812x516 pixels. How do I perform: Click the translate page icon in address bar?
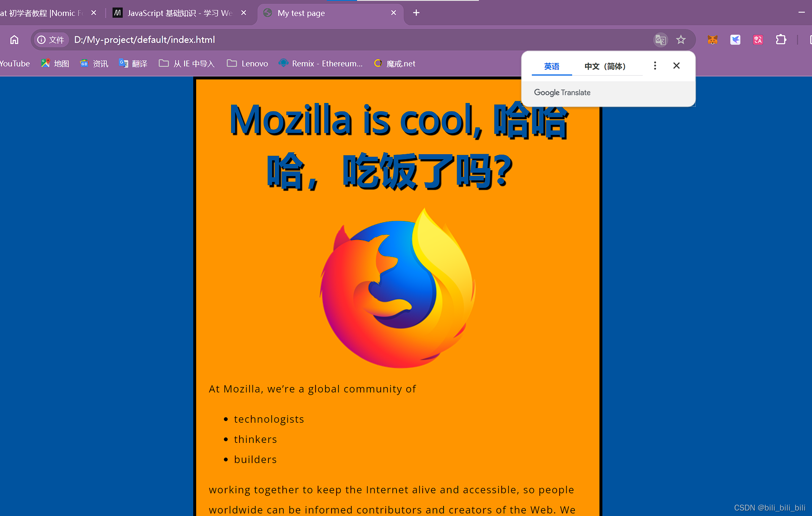[x=660, y=40]
